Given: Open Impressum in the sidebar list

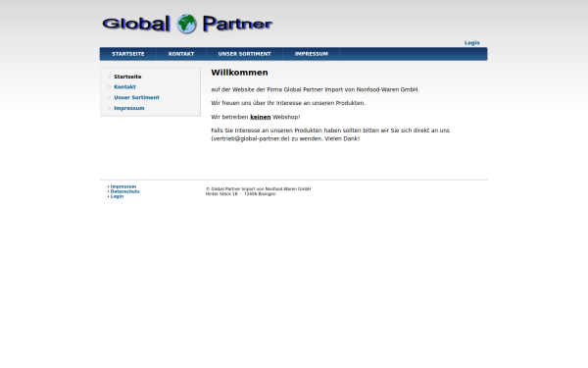Looking at the screenshot, I should (129, 108).
